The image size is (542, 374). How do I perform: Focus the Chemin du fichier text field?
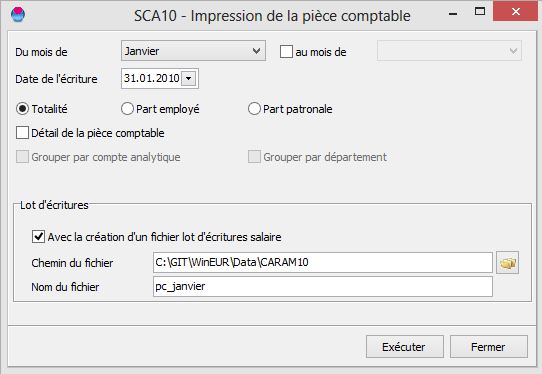tap(323, 262)
